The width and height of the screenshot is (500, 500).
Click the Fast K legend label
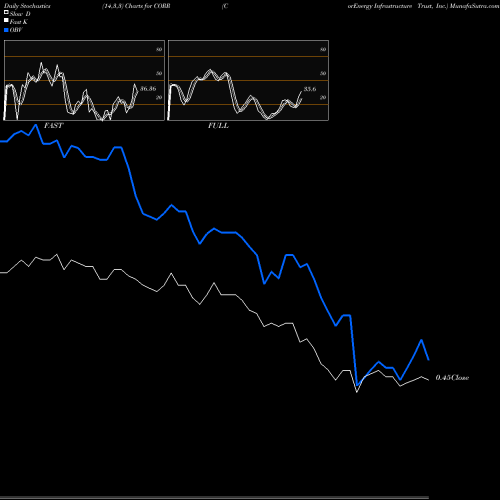[x=19, y=22]
